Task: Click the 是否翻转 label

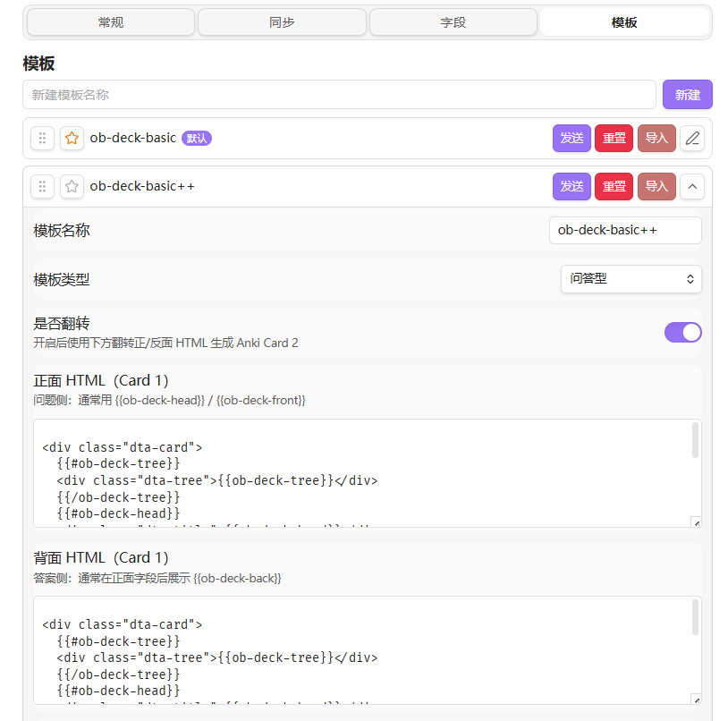Action: pos(62,323)
